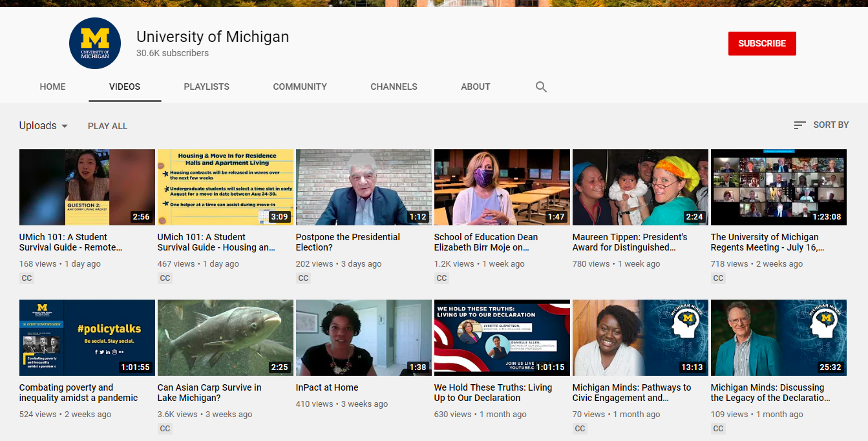
Task: Play the #policytalks 1:01:55 thumbnail
Action: [x=87, y=338]
